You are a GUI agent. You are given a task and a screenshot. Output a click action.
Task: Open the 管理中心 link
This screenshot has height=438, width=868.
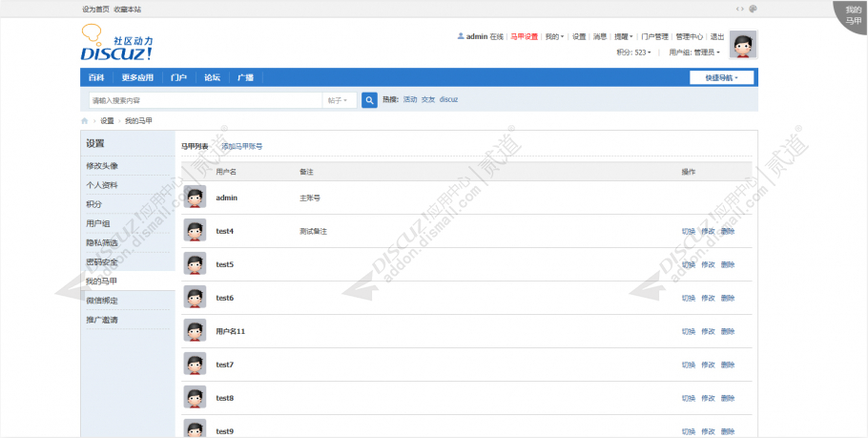pyautogui.click(x=690, y=36)
